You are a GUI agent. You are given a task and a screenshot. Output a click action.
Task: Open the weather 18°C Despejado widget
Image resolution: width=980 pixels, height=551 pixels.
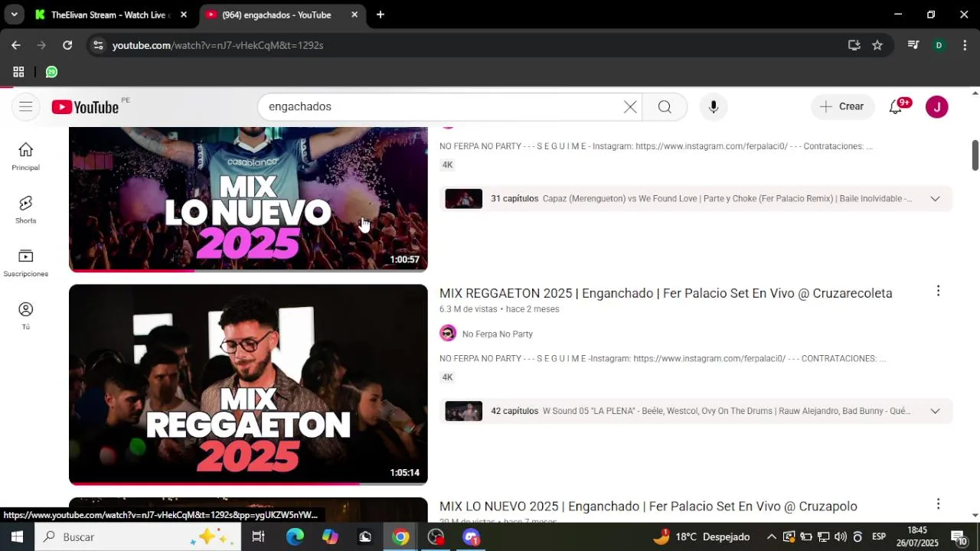click(701, 536)
